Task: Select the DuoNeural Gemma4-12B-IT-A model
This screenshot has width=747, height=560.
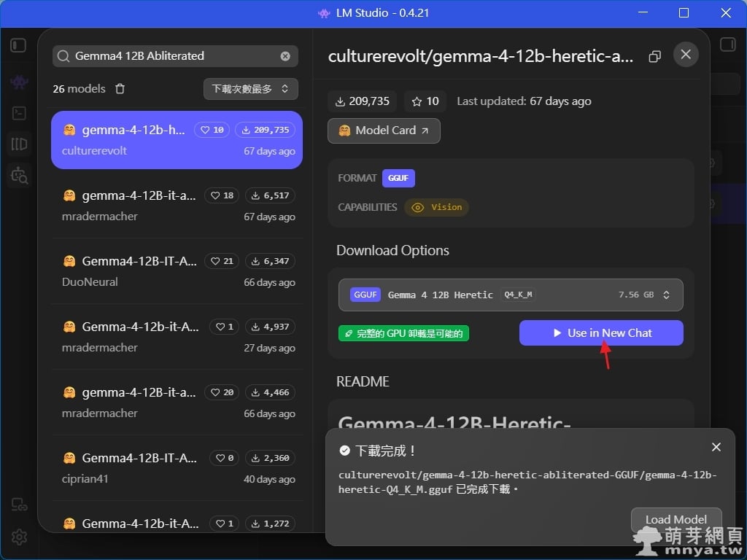Action: tap(177, 271)
